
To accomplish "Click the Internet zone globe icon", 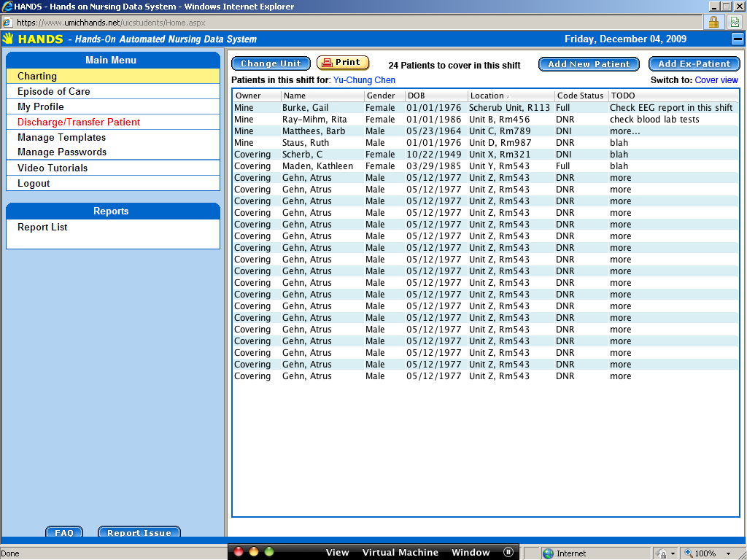I will (x=549, y=553).
